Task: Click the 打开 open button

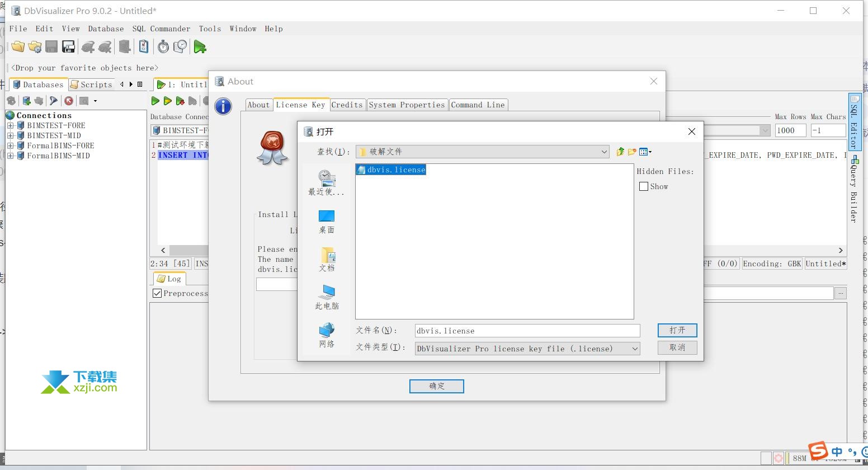Action: 677,330
